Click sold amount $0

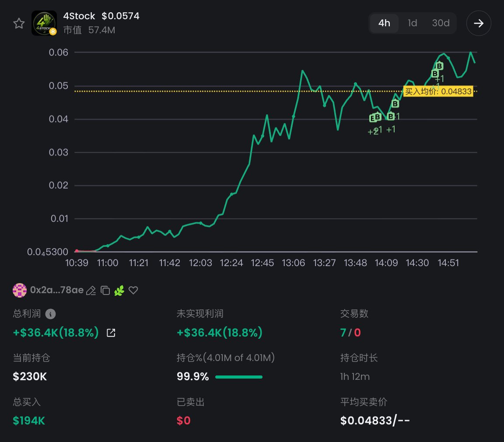click(184, 421)
